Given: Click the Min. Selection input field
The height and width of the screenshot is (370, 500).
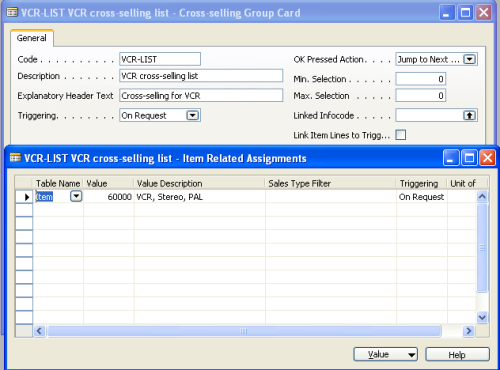Looking at the screenshot, I should [x=421, y=79].
